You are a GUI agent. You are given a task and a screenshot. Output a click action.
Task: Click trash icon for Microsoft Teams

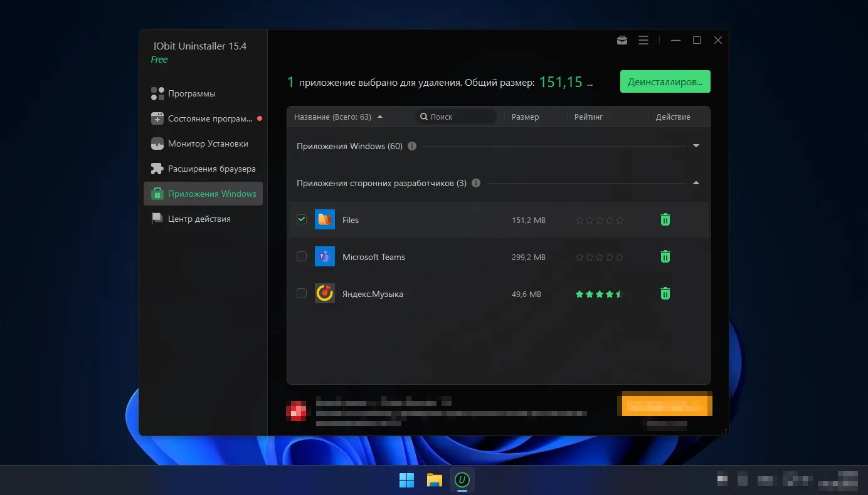click(665, 256)
